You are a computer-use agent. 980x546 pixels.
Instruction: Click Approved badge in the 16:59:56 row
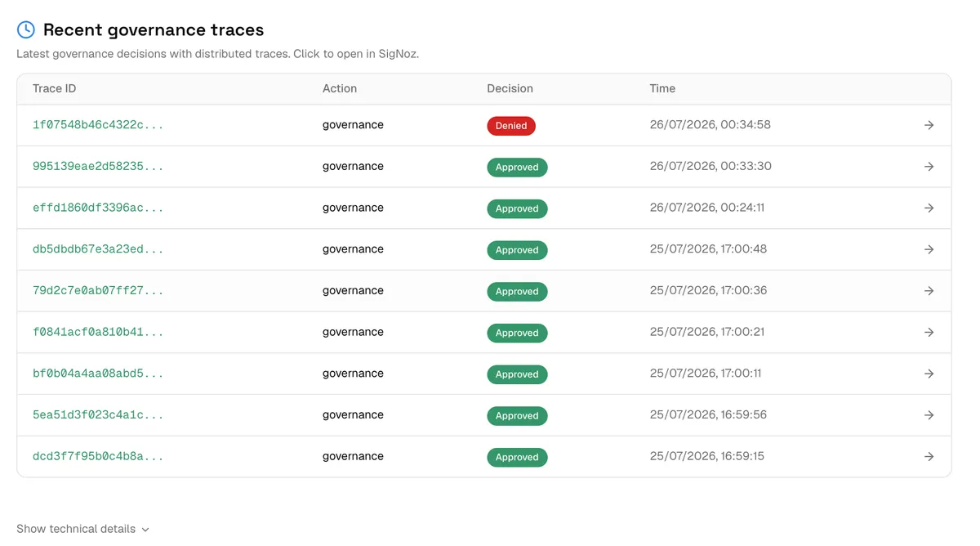pyautogui.click(x=517, y=416)
